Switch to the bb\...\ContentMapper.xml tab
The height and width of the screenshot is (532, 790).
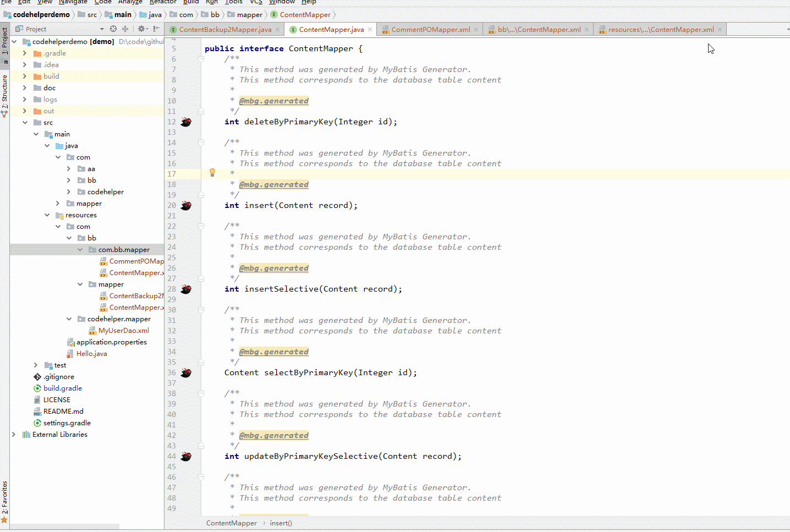coord(539,30)
